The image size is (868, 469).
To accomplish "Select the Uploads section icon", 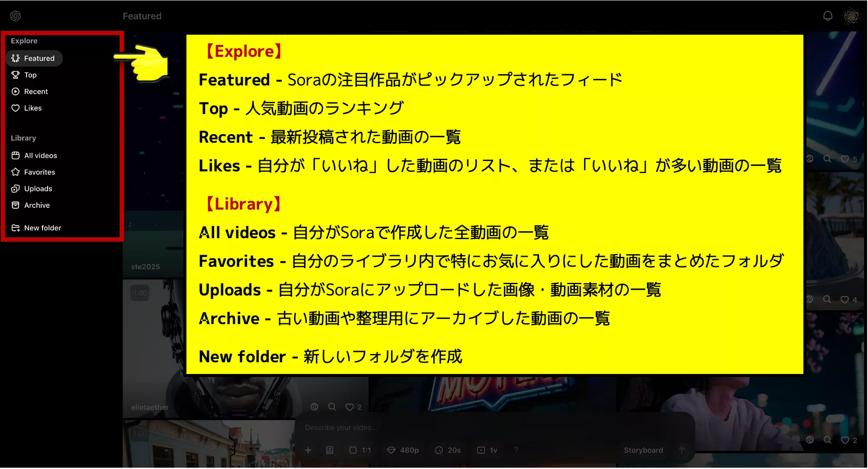I will click(16, 188).
